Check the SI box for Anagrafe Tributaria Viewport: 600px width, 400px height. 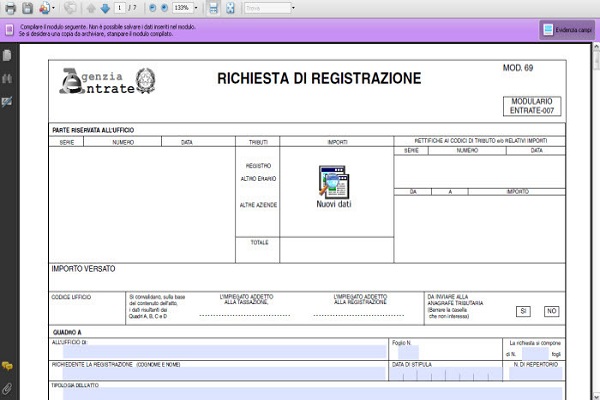click(523, 311)
